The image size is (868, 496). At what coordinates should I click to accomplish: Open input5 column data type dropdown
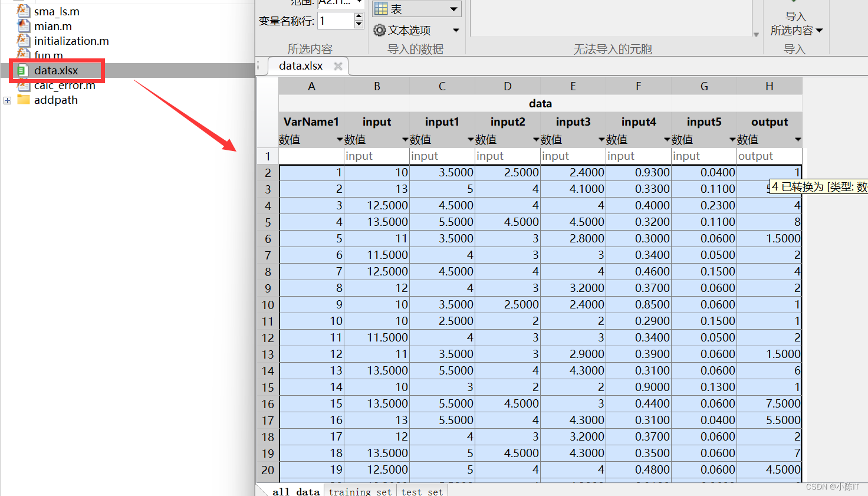(732, 140)
